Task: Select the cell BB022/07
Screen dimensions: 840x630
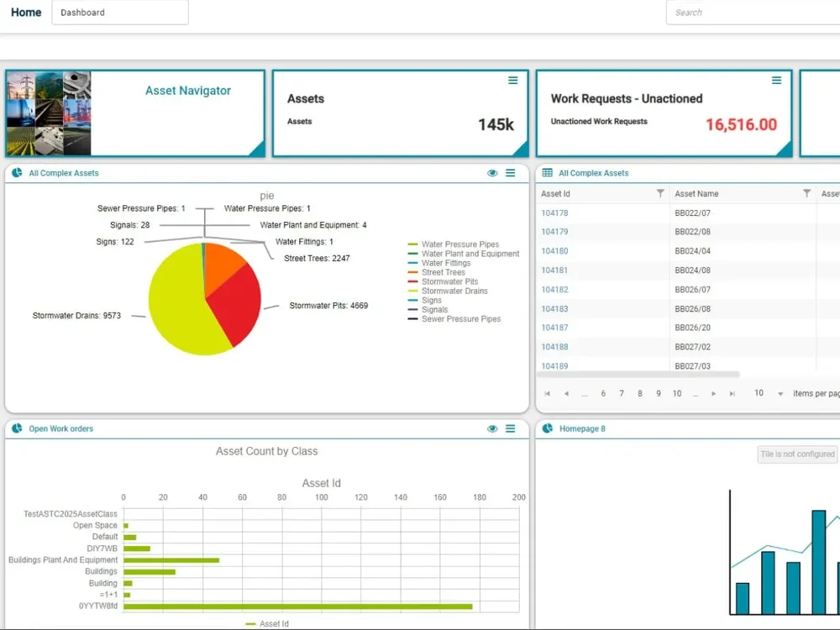Action: (742, 213)
